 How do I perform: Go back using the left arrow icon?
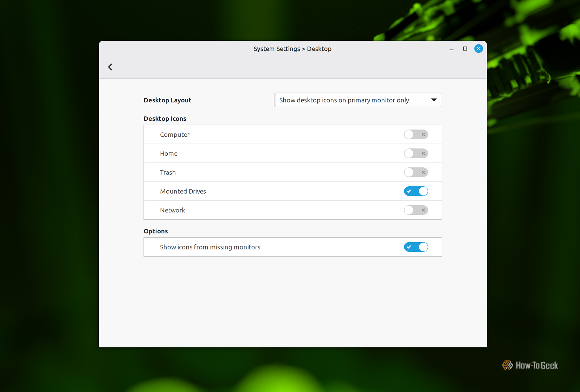click(x=110, y=67)
